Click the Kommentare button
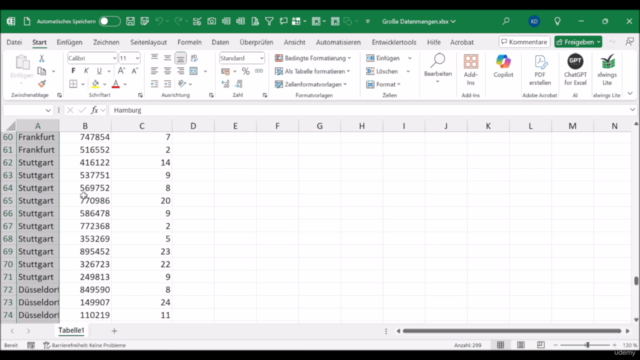The image size is (640, 360). pyautogui.click(x=524, y=42)
